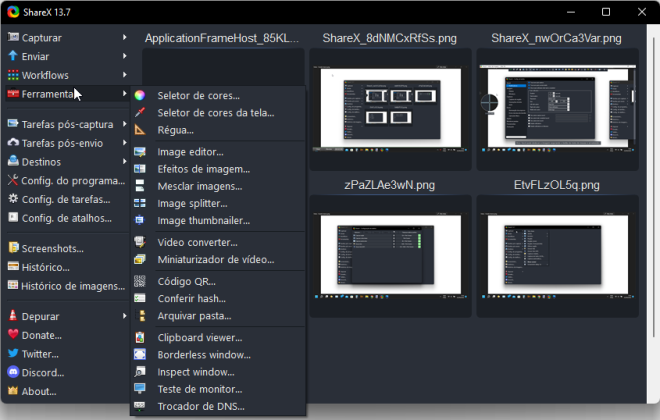Expand the Depurar submenu arrow
The image size is (660, 420).
pyautogui.click(x=125, y=316)
